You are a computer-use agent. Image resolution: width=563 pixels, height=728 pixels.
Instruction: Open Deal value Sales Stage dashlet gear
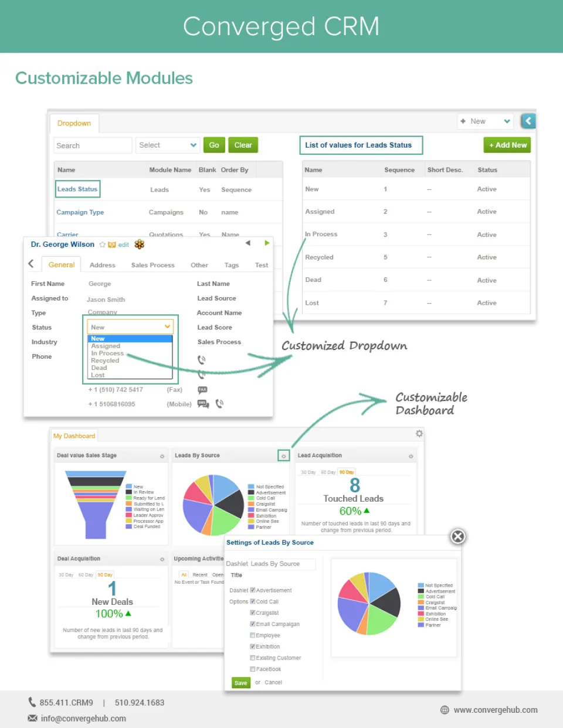click(162, 456)
